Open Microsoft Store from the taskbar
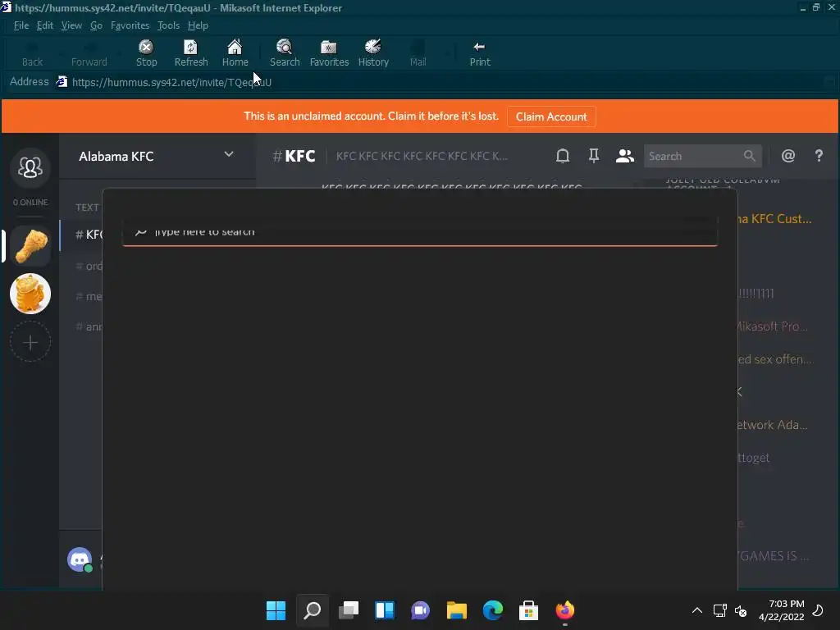This screenshot has height=630, width=840. tap(529, 610)
